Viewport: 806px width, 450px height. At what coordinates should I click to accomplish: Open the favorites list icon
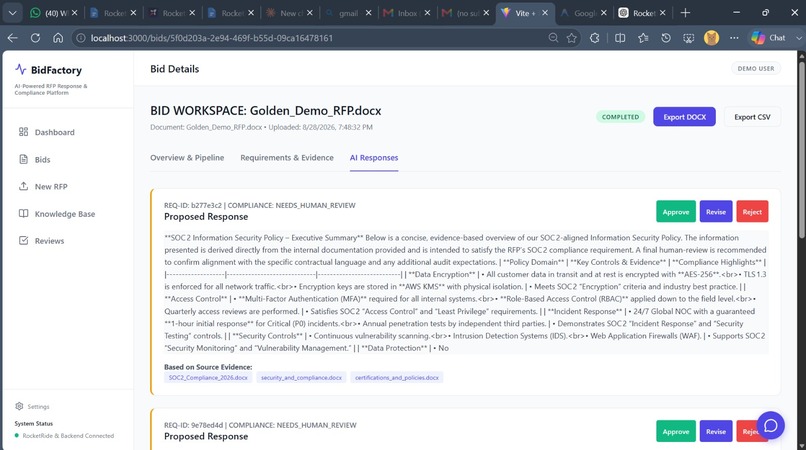tap(643, 38)
